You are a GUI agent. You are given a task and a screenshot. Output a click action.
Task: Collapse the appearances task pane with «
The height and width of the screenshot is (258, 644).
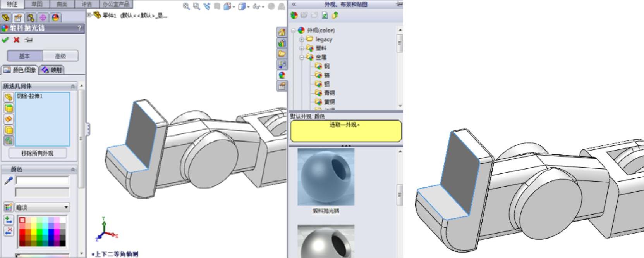294,4
